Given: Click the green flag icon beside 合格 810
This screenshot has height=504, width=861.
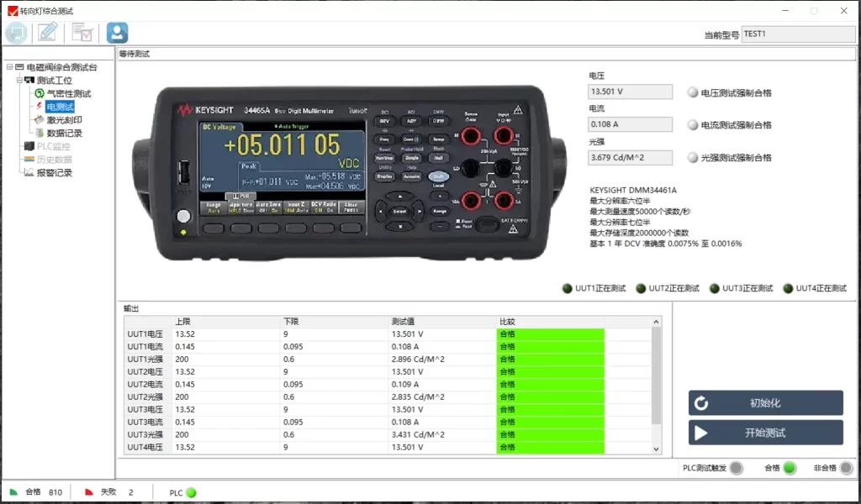Looking at the screenshot, I should tap(13, 492).
